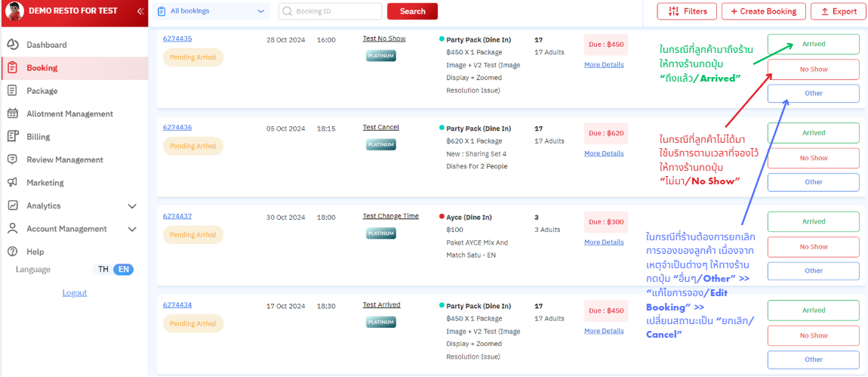
Task: Click Create Booking button
Action: 763,11
